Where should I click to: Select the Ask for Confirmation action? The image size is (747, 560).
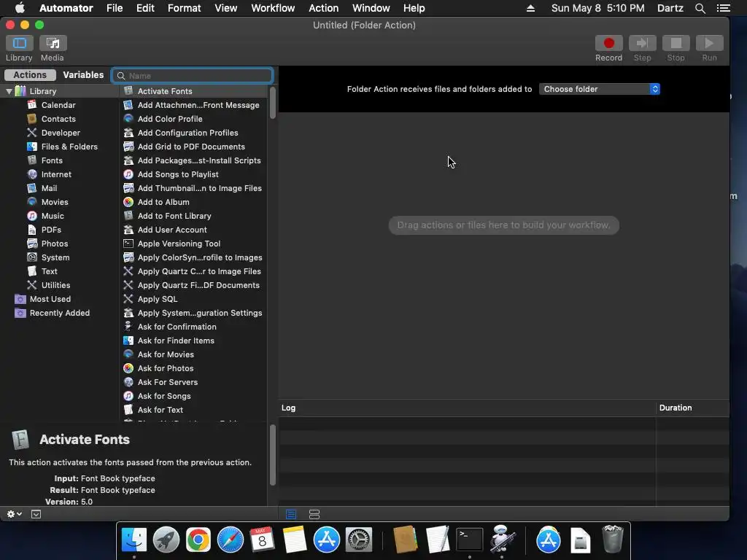point(193,327)
